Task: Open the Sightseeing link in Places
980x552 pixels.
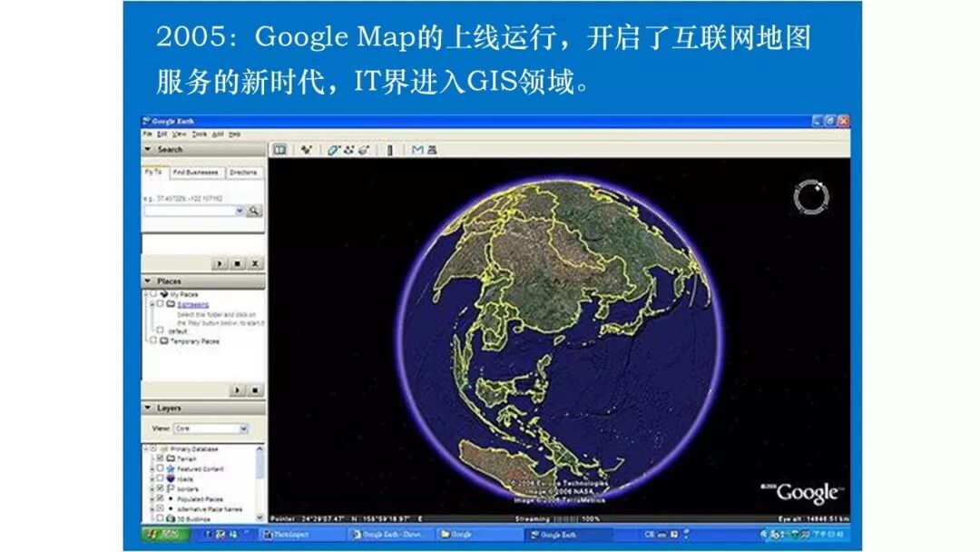Action: [192, 304]
